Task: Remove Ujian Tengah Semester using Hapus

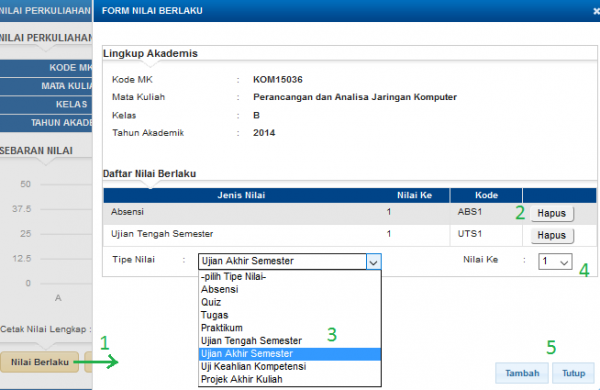Action: [552, 235]
